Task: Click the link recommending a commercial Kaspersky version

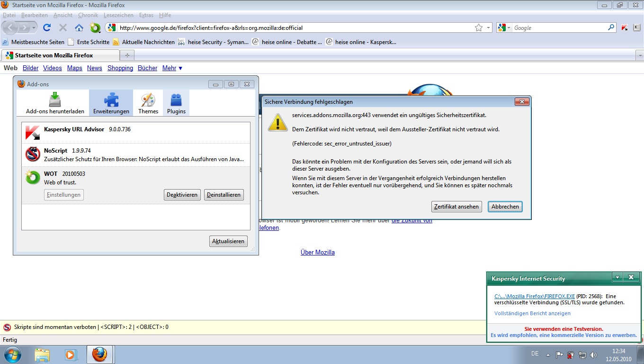Action: 563,335
